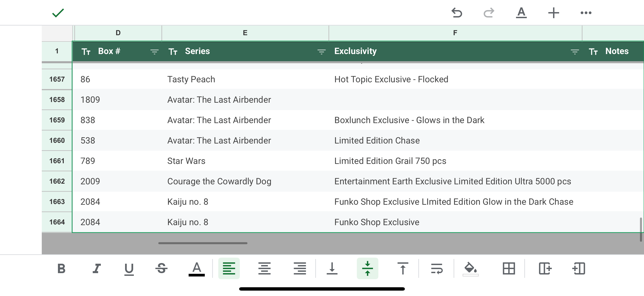Open the three-dot more options menu
The image size is (644, 296).
tap(586, 13)
